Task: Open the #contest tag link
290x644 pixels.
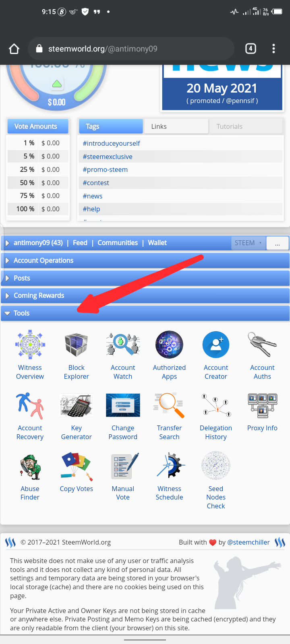Action: [96, 183]
